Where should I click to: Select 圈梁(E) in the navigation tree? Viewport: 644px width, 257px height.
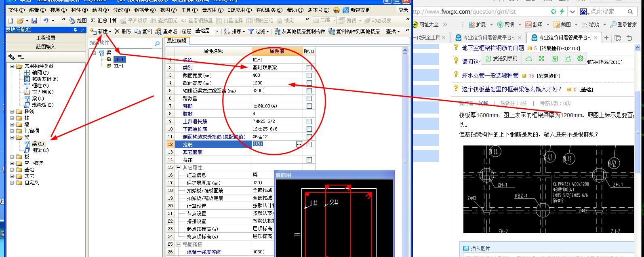[x=37, y=150]
